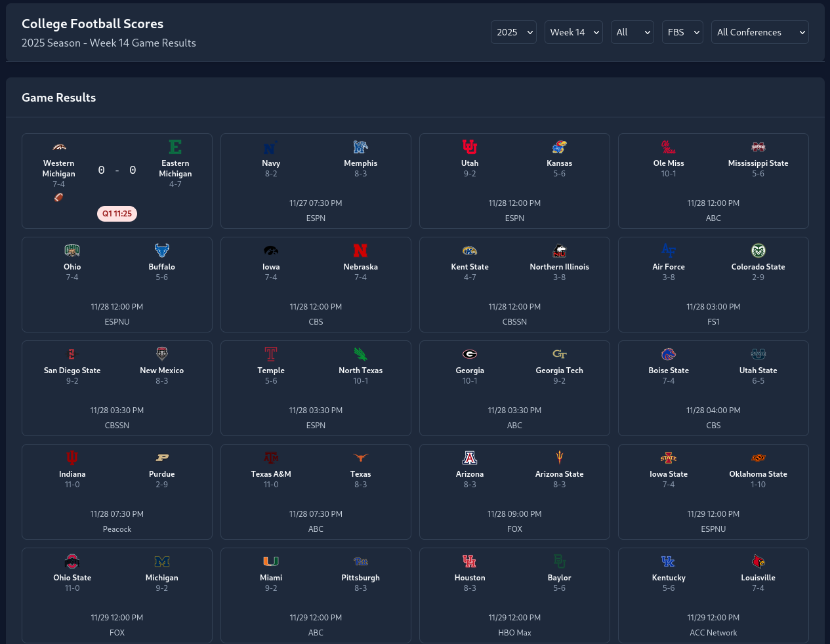830x644 pixels.
Task: Select the Georgia G logo
Action: click(470, 354)
